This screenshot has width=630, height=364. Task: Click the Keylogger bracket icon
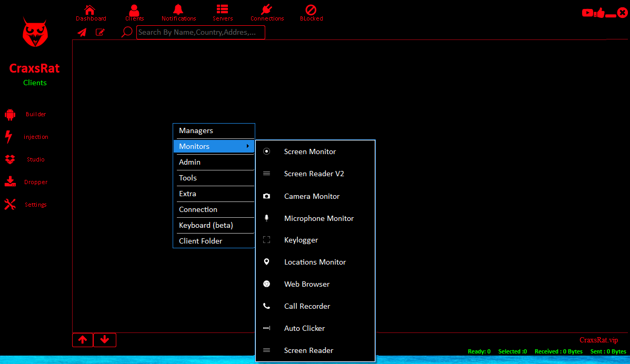[x=266, y=240]
